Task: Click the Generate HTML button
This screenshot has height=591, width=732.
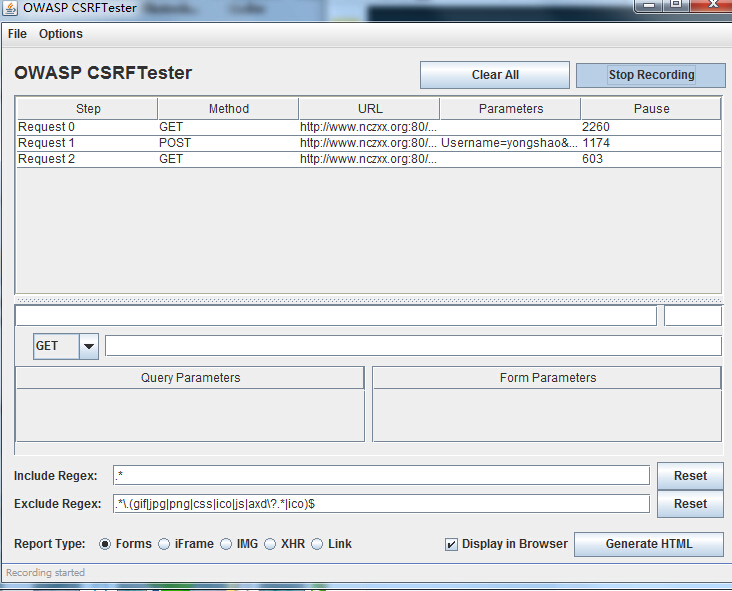Action: 648,544
